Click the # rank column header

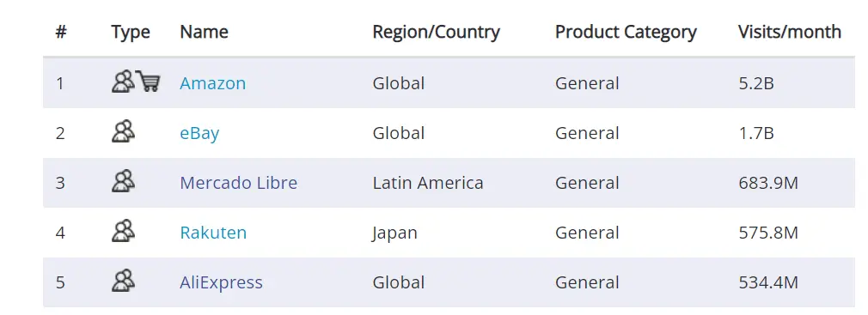click(x=61, y=32)
